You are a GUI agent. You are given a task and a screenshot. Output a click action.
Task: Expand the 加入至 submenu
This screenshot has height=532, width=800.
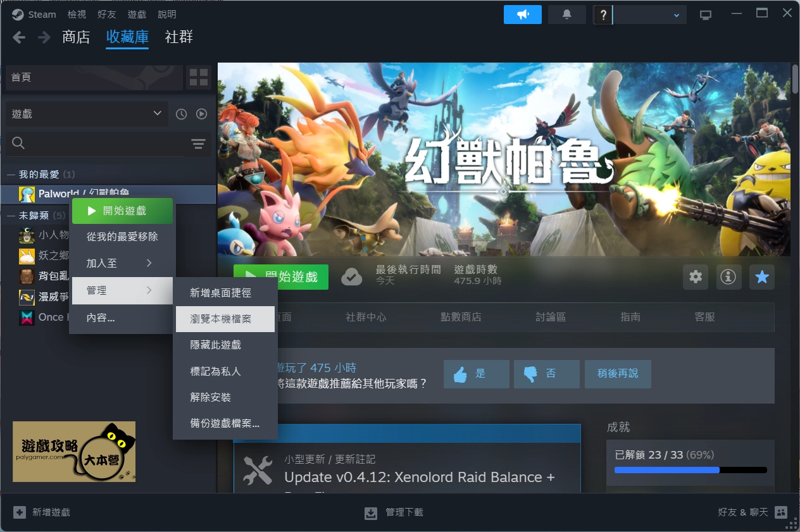pos(122,263)
